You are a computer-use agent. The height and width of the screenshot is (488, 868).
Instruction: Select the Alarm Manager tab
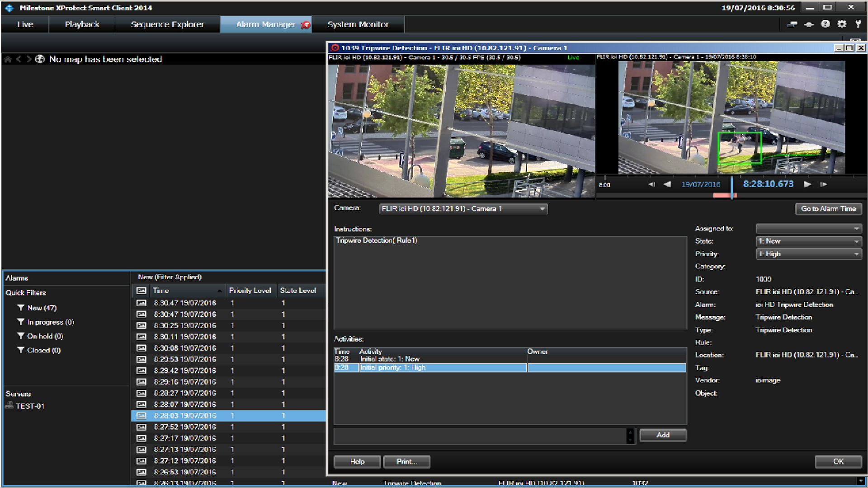coord(266,24)
